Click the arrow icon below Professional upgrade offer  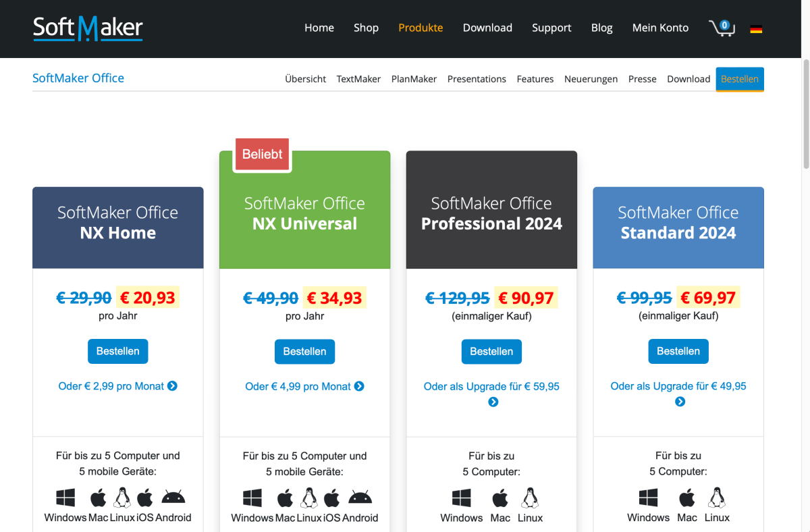pos(493,402)
